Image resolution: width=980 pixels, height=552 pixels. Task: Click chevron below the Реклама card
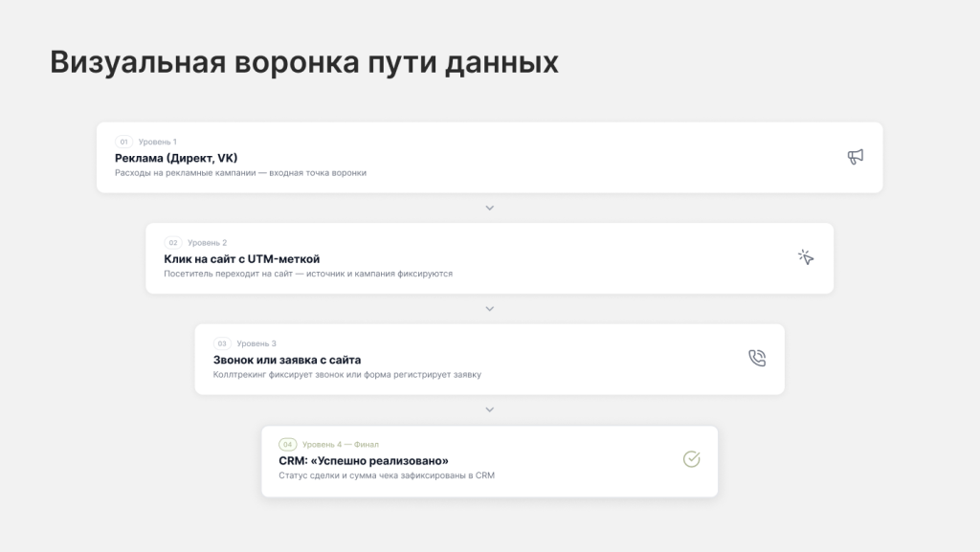(x=490, y=208)
